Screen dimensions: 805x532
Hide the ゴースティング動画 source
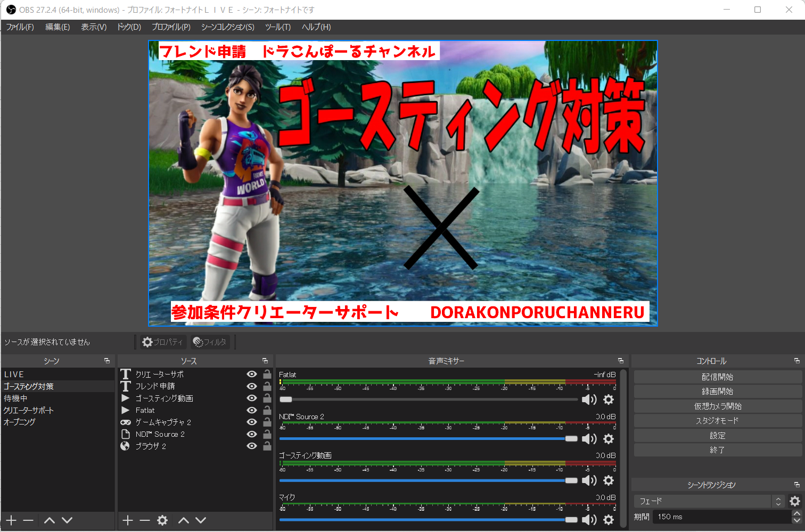(252, 398)
